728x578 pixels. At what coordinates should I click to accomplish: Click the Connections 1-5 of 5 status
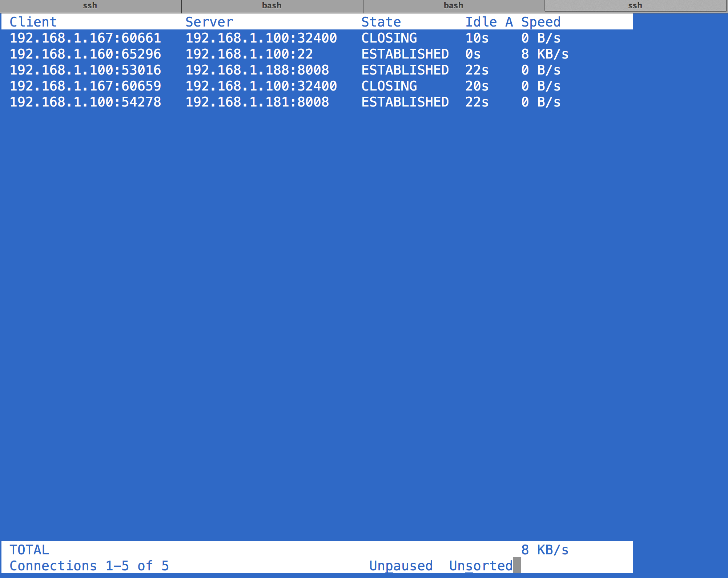point(89,566)
